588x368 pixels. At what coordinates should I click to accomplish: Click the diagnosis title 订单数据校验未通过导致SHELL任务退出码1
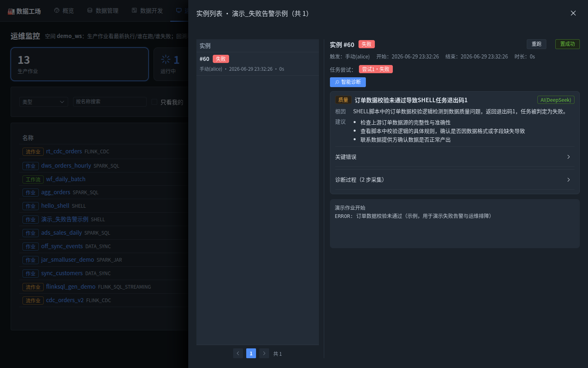coord(411,100)
